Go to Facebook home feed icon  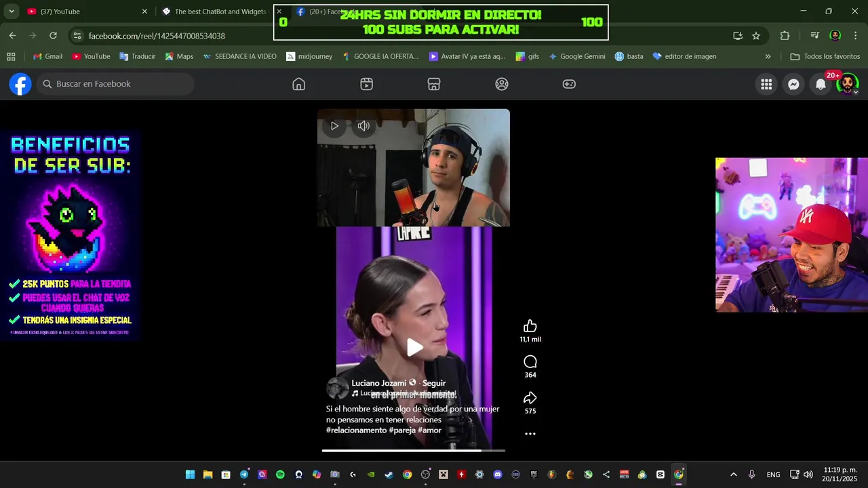(x=298, y=84)
